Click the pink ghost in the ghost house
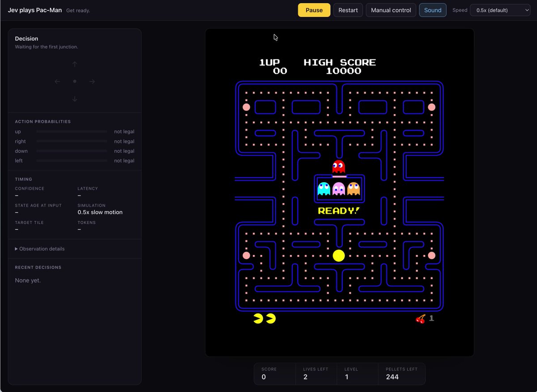 click(339, 188)
